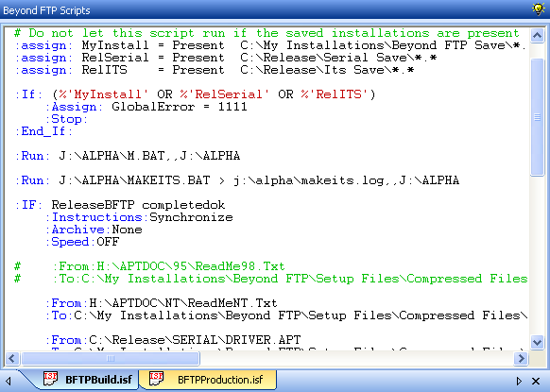Image resolution: width=550 pixels, height=392 pixels.
Task: Click the commented ':To:C:\My Installations' green line
Action: (271, 279)
